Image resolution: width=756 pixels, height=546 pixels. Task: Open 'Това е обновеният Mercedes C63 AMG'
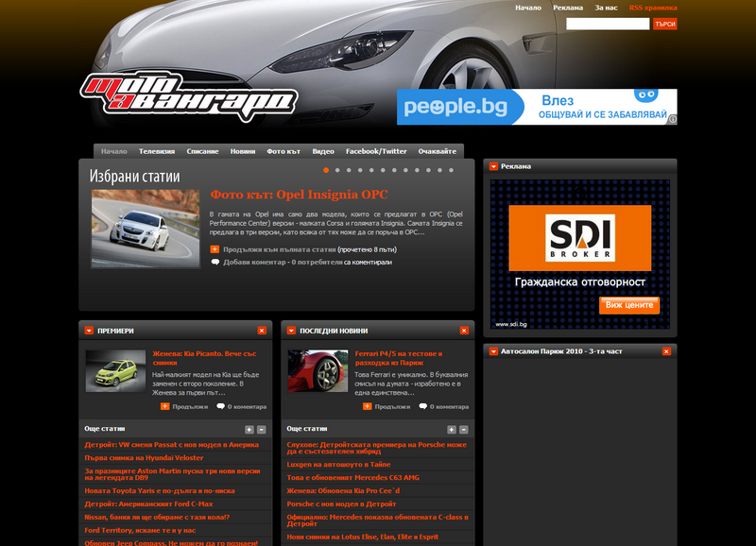pos(352,478)
